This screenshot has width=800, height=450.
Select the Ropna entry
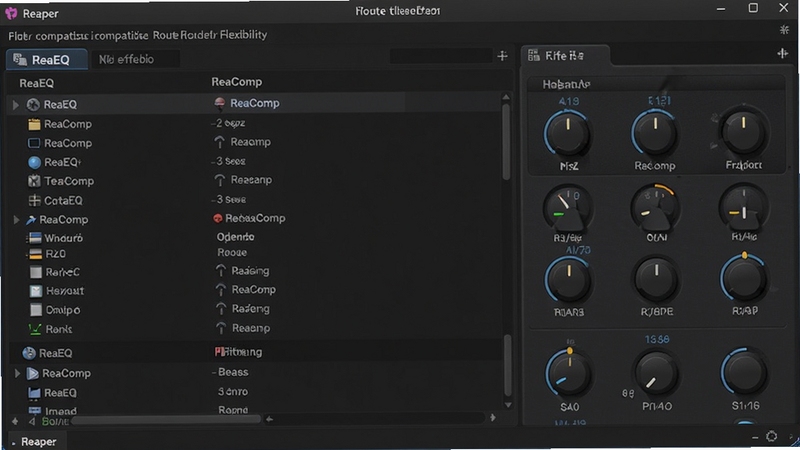[x=233, y=410]
